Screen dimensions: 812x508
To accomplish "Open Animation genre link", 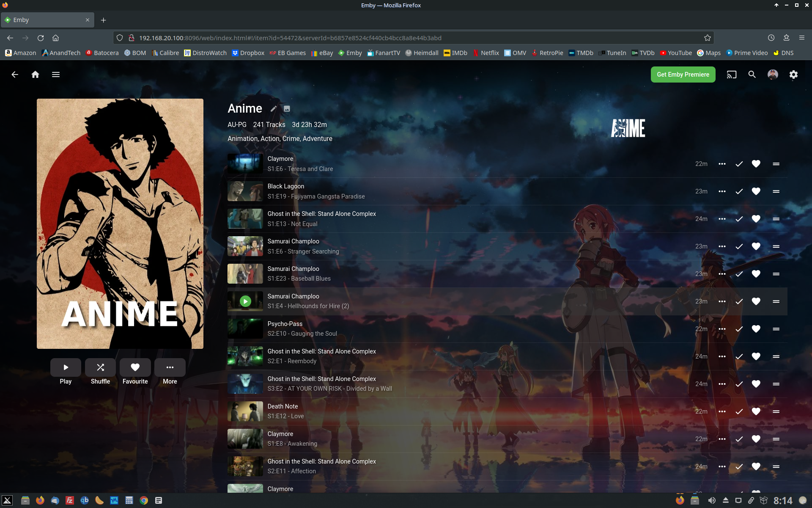I will pos(242,139).
